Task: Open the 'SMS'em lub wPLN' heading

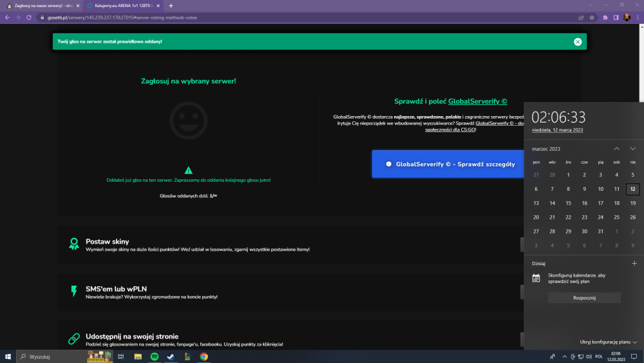Action: [x=116, y=289]
